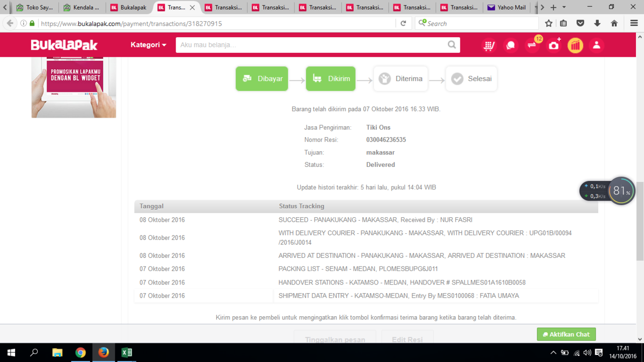
Task: Open File Explorer from taskbar
Action: click(x=57, y=352)
